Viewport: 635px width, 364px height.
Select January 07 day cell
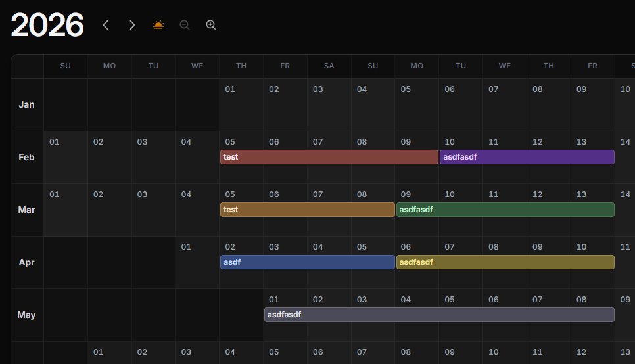505,105
